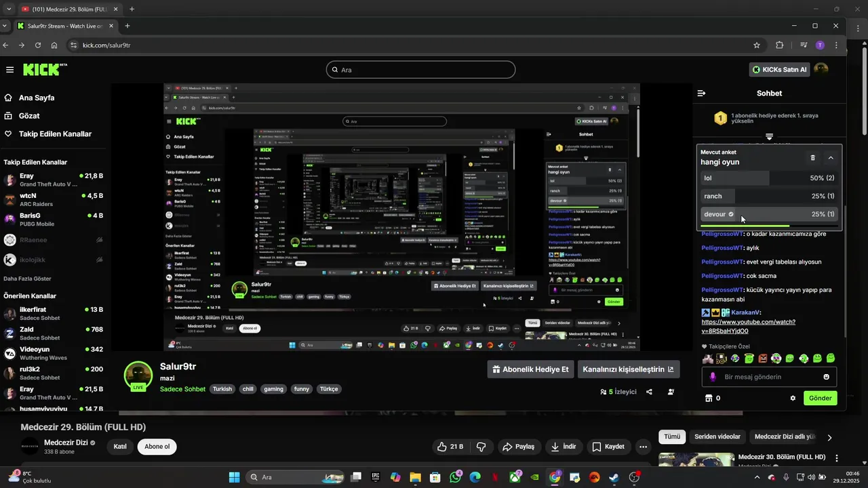Like the Medcezir YouTube video
The image size is (868, 488).
coord(450,447)
